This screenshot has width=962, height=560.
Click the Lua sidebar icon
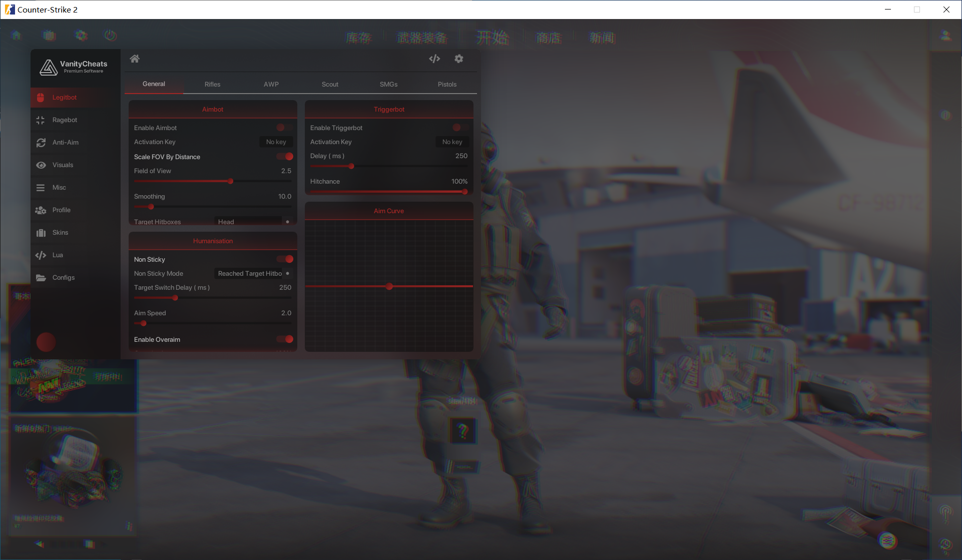click(42, 255)
